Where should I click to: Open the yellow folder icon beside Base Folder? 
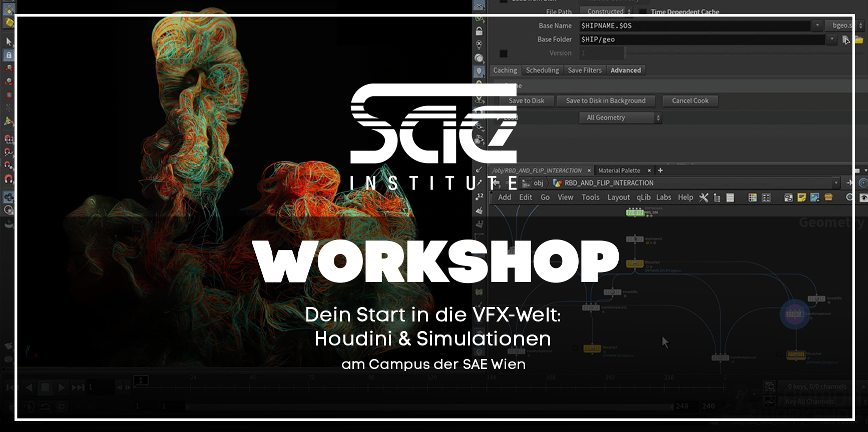click(859, 39)
